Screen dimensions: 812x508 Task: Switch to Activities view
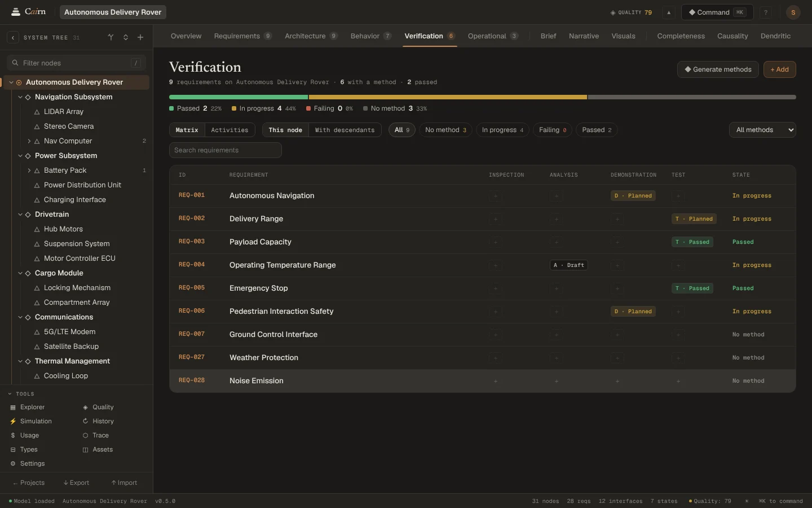tap(230, 130)
